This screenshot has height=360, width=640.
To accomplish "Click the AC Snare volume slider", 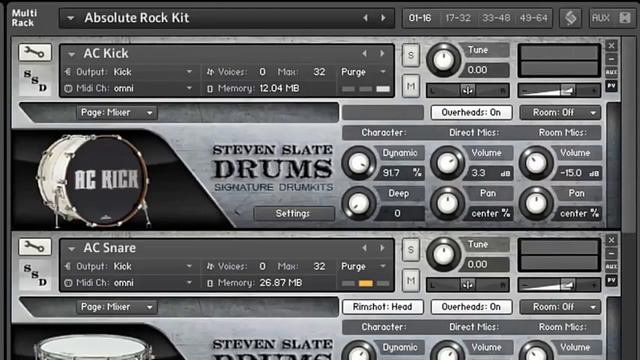I will pos(559,284).
